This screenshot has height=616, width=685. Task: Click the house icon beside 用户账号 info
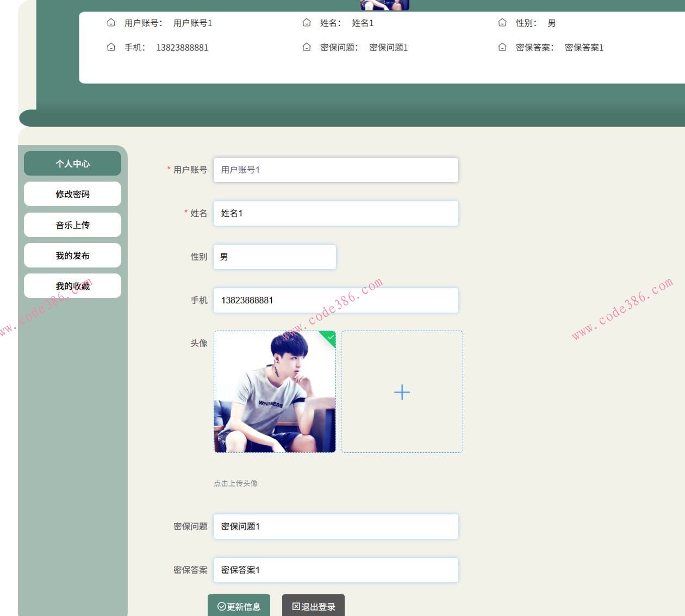tap(111, 23)
